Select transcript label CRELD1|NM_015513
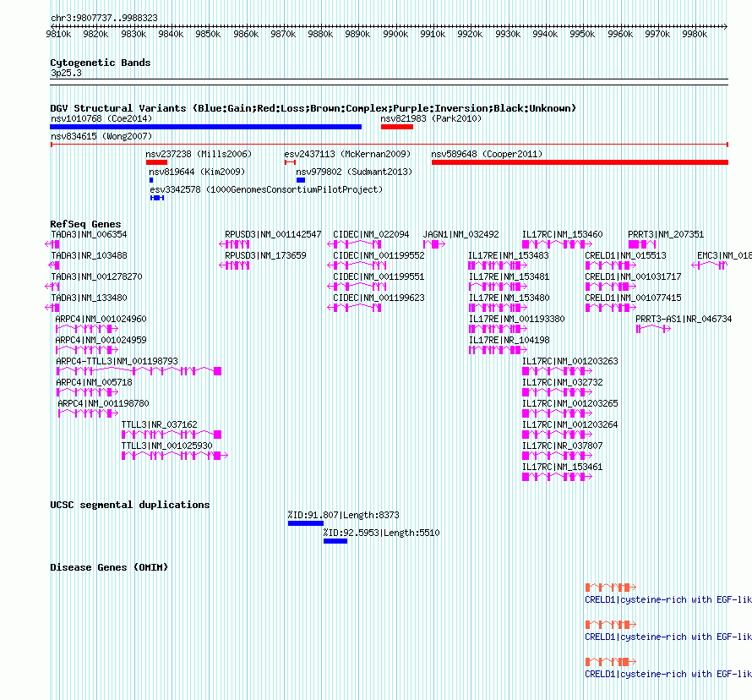 [x=625, y=255]
